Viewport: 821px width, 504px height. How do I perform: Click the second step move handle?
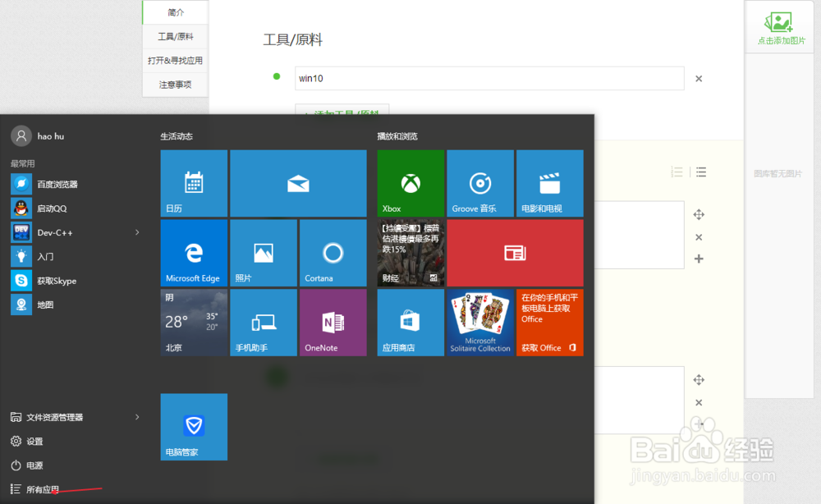(699, 380)
